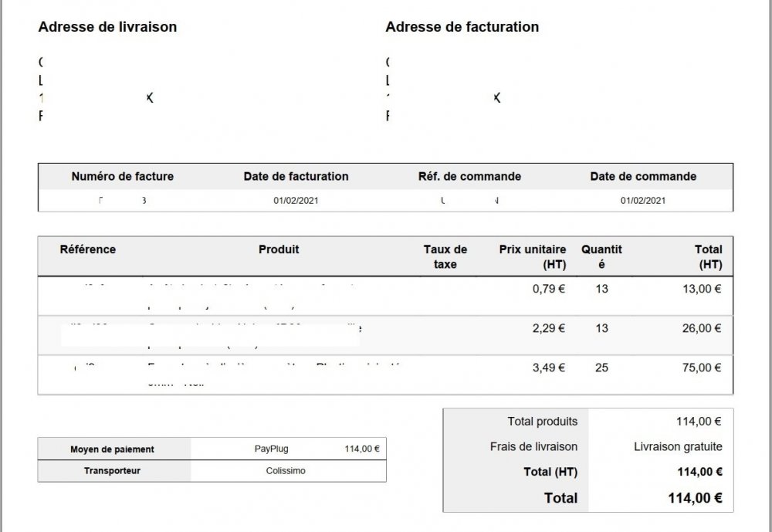Select the Numéro de facture column header

pyautogui.click(x=123, y=176)
